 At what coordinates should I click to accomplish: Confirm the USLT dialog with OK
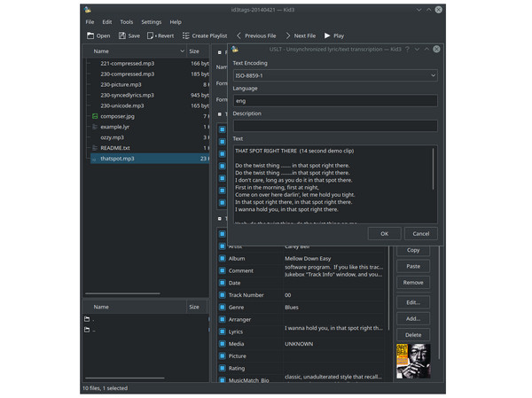pyautogui.click(x=385, y=234)
